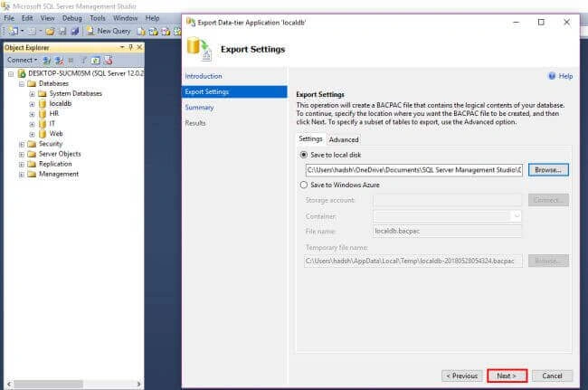Click Object Explorer scroll right arrow
Image resolution: width=588 pixels, height=390 pixels.
tap(138, 384)
